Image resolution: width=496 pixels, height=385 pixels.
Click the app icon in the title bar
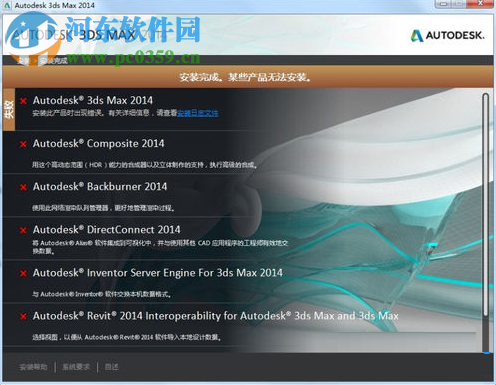click(7, 5)
